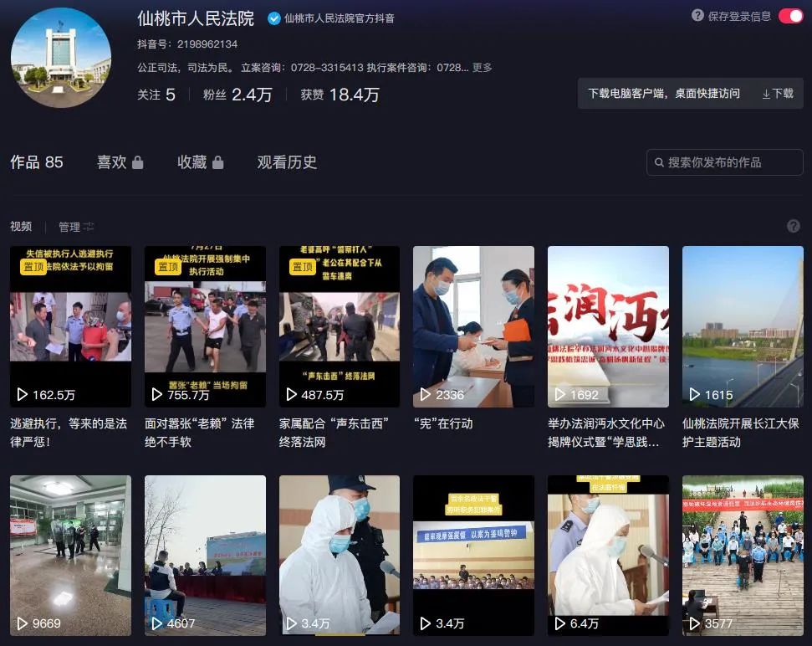Click the magnifier icon in search box

point(659,162)
